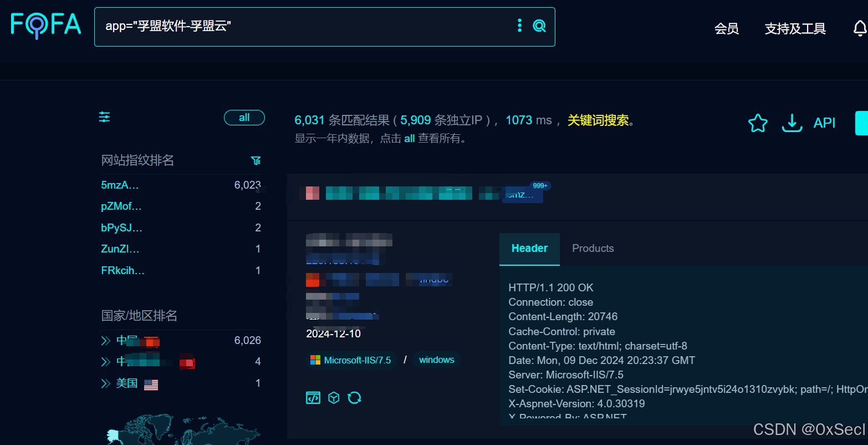This screenshot has width=868, height=445.
Task: Click the fingerprint 5mzA... result link
Action: (120, 185)
